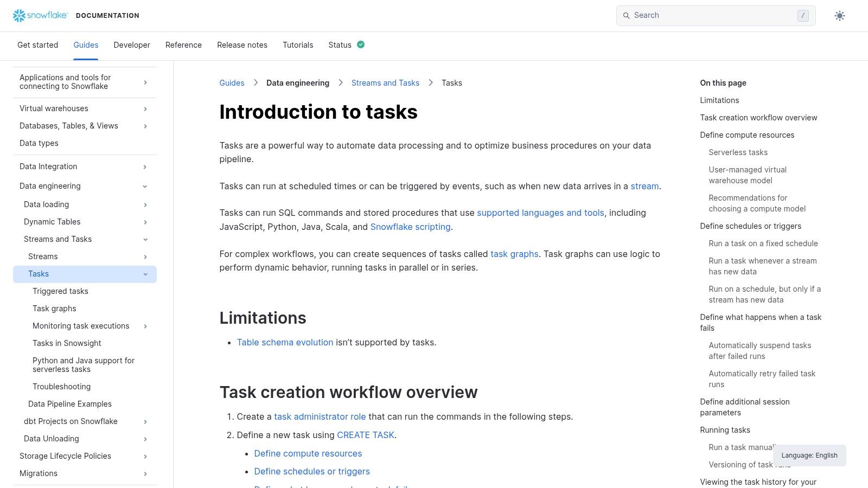This screenshot has width=868, height=488.
Task: Expand the Virtual warehouses section
Action: point(145,108)
